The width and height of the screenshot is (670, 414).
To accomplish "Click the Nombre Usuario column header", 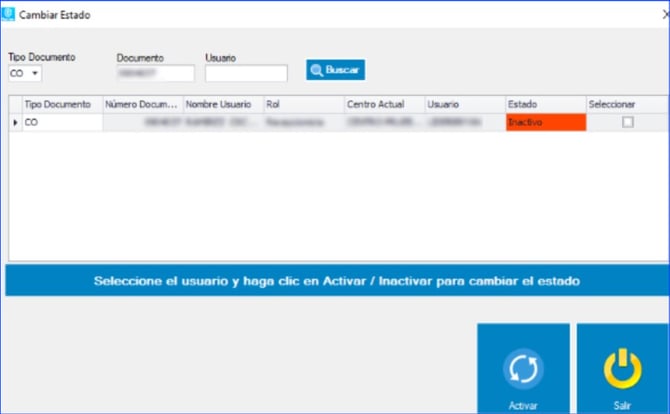I will (222, 104).
